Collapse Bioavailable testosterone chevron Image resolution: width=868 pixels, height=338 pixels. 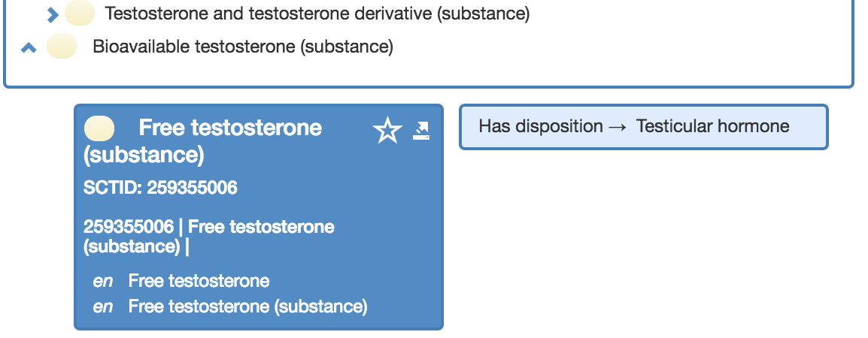point(29,48)
